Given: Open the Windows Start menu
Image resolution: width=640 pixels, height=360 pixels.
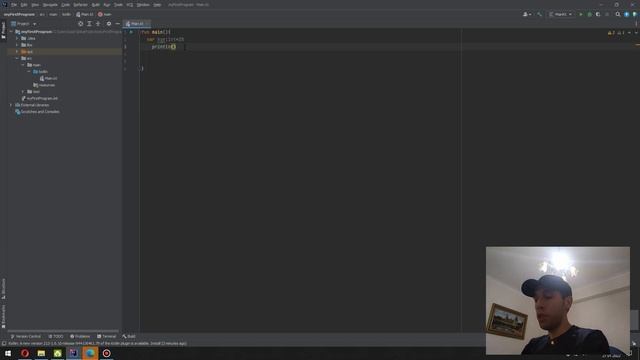Looking at the screenshot, I should pyautogui.click(x=8, y=353).
